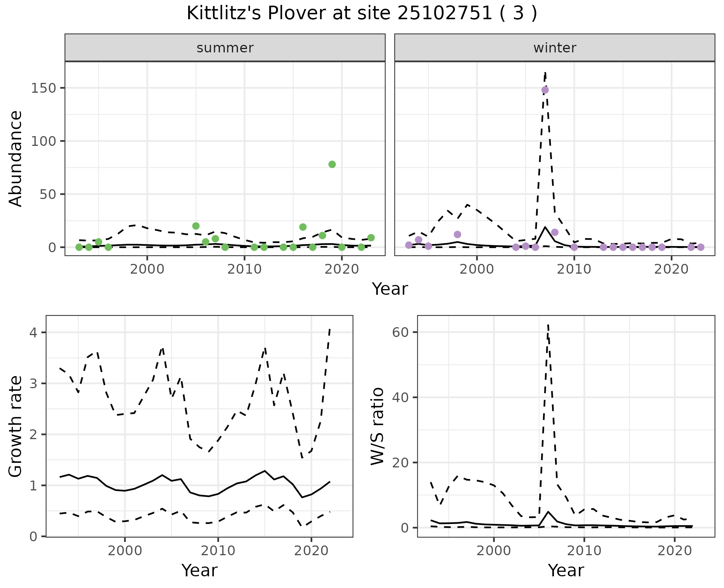Click the winter peak purple point near 150
This screenshot has width=724, height=588.
[545, 90]
